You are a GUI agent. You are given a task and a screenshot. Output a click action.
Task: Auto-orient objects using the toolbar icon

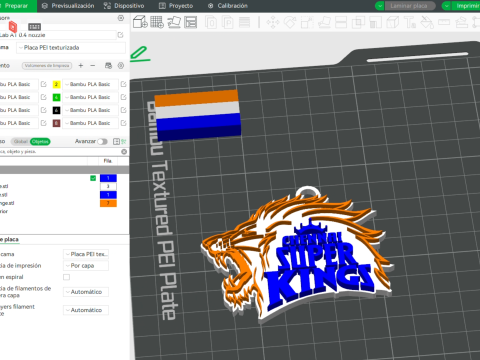pyautogui.click(x=174, y=22)
